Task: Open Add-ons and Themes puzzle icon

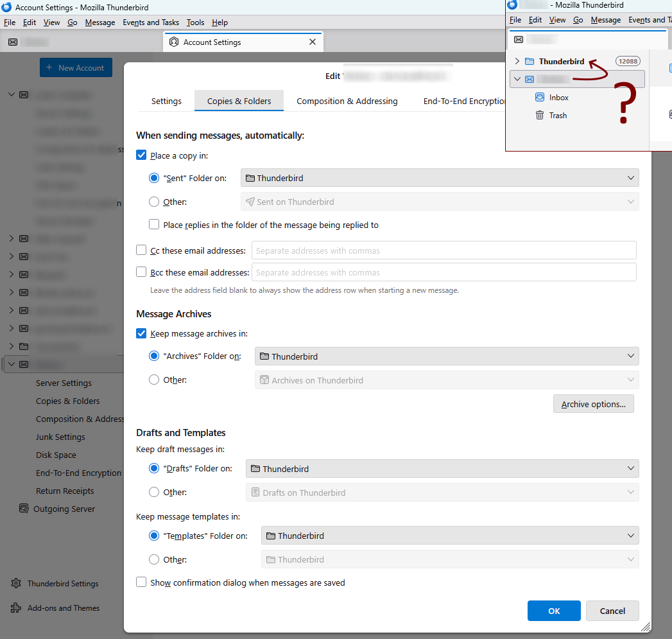Action: click(x=16, y=608)
